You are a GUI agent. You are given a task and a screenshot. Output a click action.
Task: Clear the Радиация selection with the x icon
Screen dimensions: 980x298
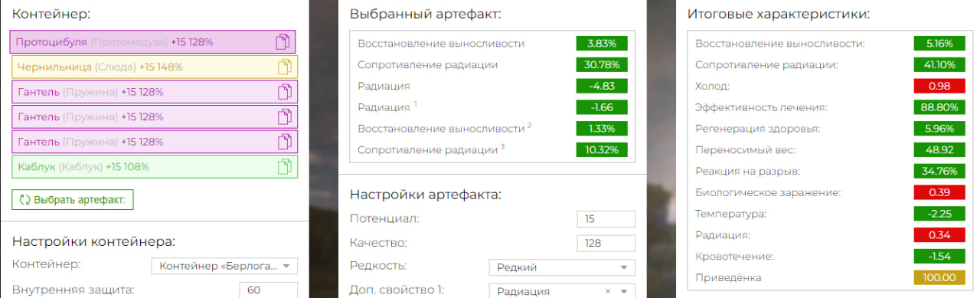(x=606, y=291)
